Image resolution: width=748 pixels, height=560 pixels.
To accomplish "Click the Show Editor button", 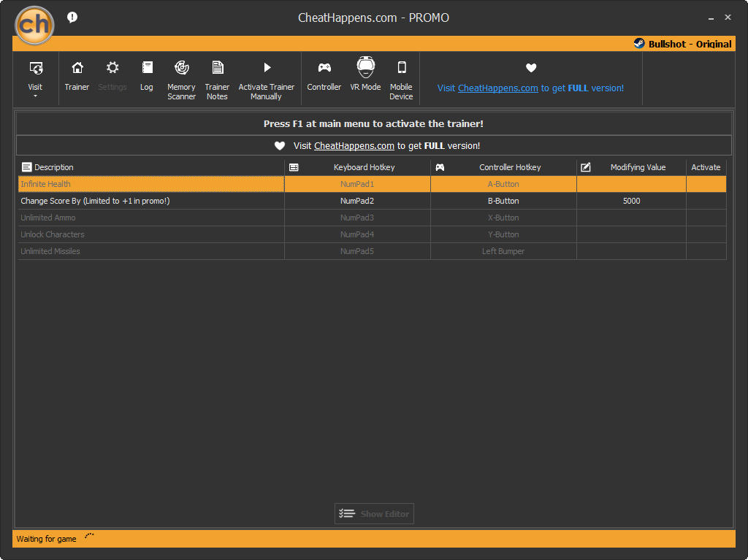I will pos(374,514).
